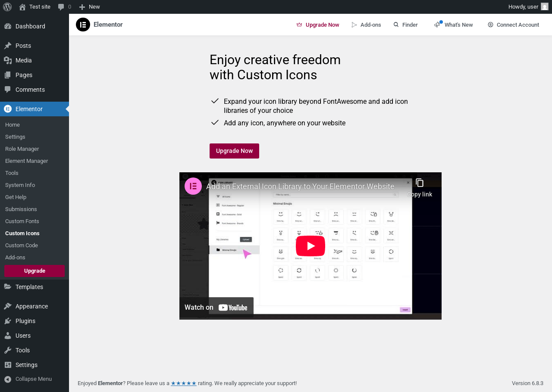Open Add-ons text in the header bar
Viewport: 552px width, 392px height.
(370, 25)
